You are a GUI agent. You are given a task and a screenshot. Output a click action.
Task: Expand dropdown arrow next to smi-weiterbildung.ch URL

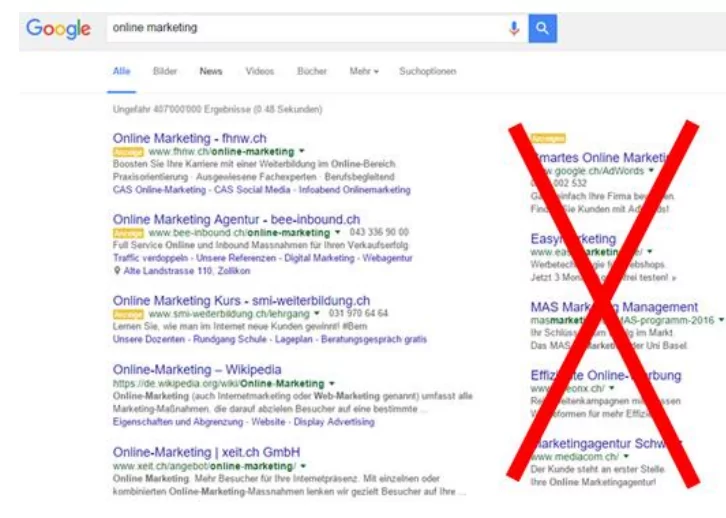pyautogui.click(x=317, y=313)
